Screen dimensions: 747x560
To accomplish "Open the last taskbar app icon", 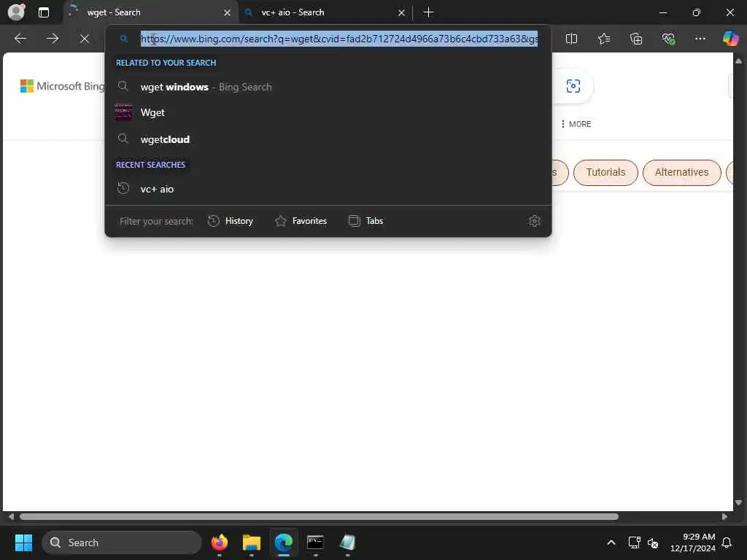I will (x=347, y=542).
